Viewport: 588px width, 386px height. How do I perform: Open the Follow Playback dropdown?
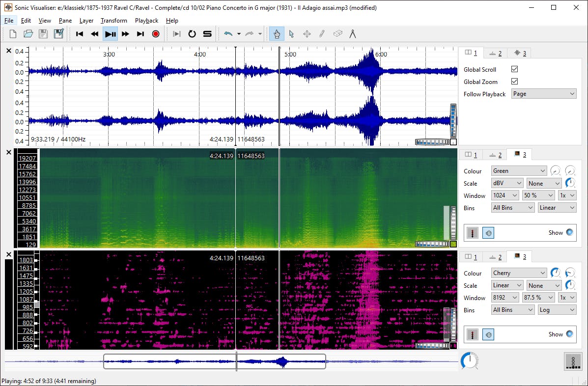point(544,93)
